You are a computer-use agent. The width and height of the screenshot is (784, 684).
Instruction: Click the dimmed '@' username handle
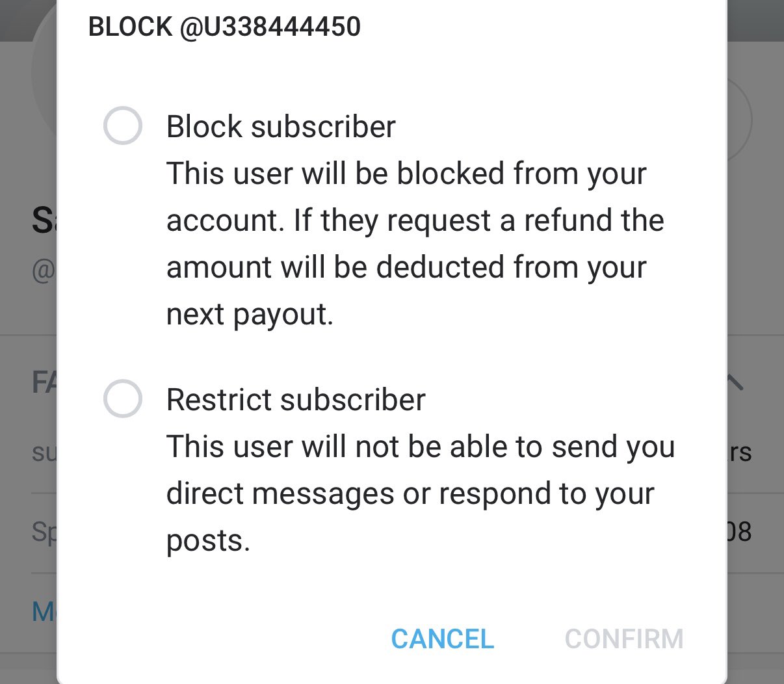[x=44, y=270]
